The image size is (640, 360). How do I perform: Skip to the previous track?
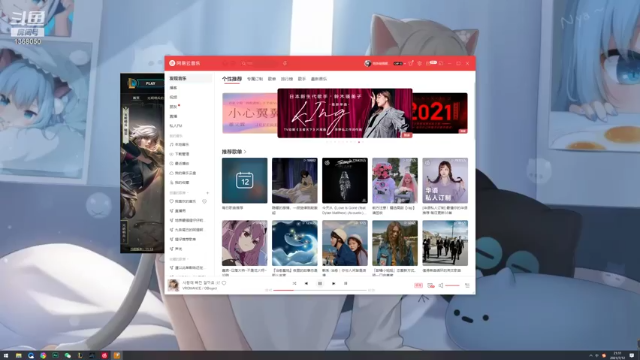point(307,283)
